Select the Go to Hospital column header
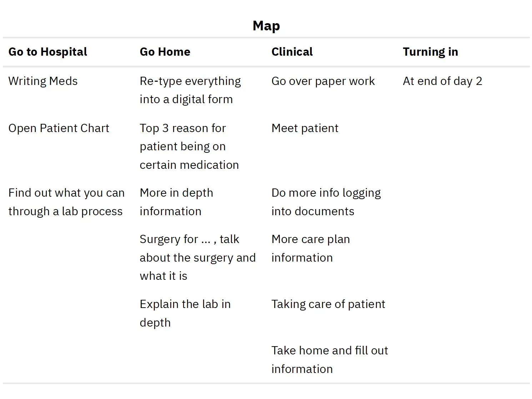Viewport: 532px width, 399px height. click(47, 52)
